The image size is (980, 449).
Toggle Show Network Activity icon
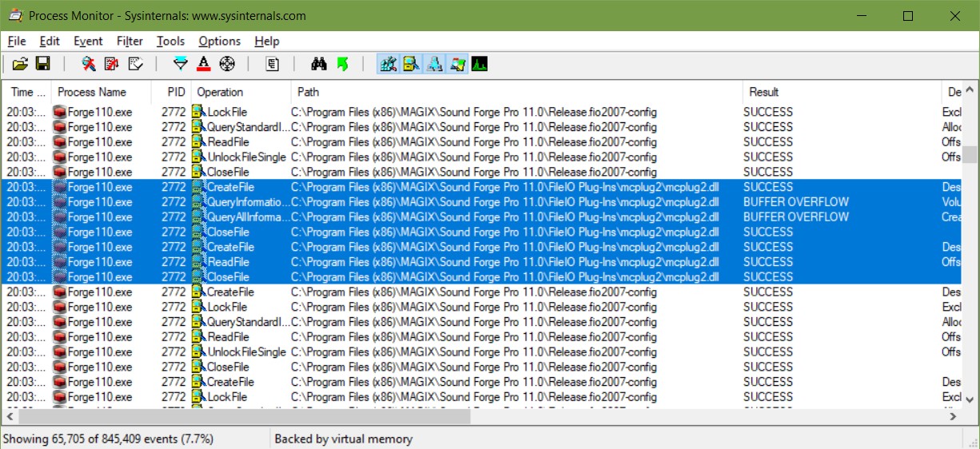[434, 64]
